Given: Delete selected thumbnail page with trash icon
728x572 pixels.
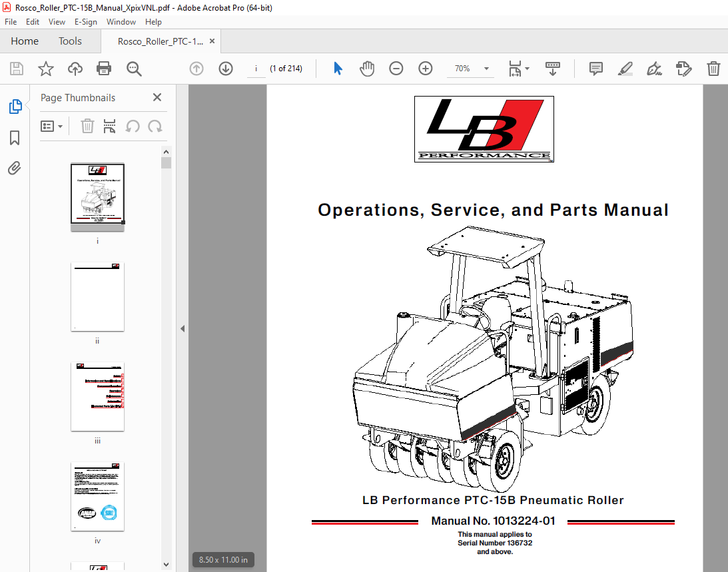Looking at the screenshot, I should coord(87,127).
